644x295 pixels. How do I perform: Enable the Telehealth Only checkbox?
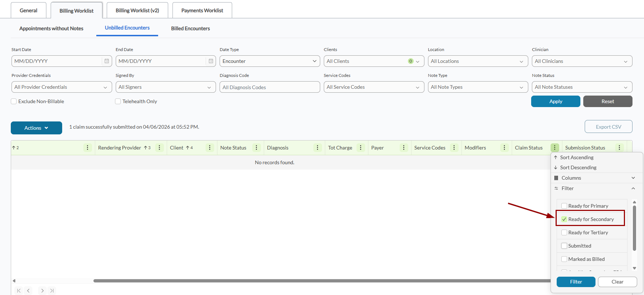[x=118, y=101]
